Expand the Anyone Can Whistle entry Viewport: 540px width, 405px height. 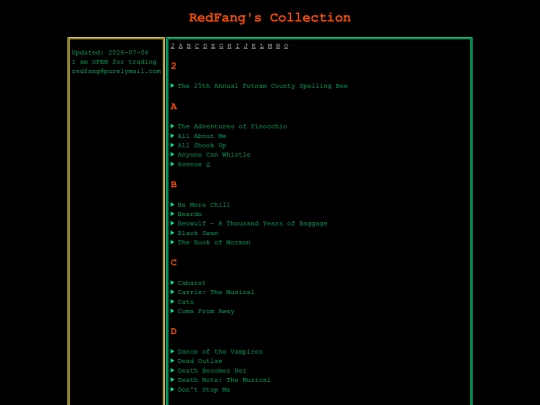click(x=210, y=155)
